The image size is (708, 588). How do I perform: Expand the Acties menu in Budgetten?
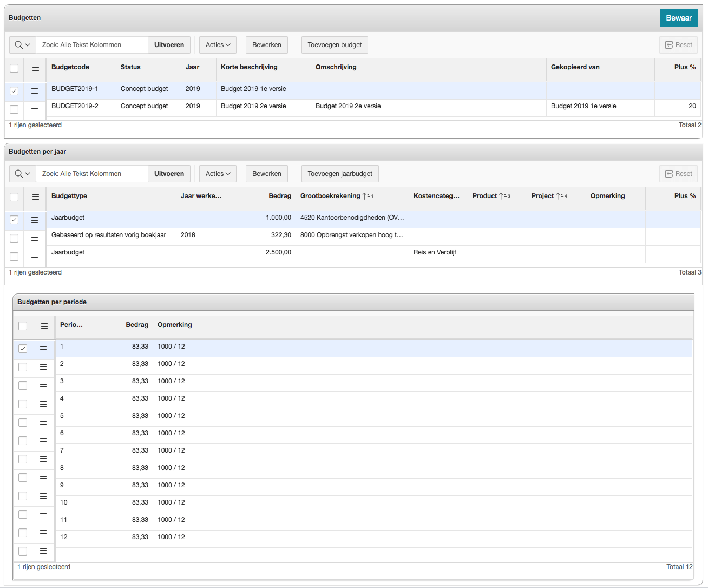click(x=218, y=45)
